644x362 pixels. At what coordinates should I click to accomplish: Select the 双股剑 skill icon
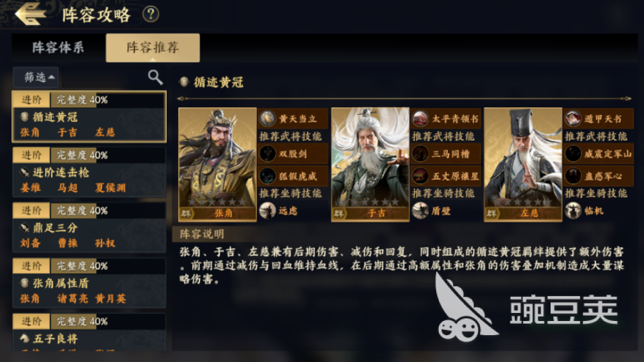point(268,154)
